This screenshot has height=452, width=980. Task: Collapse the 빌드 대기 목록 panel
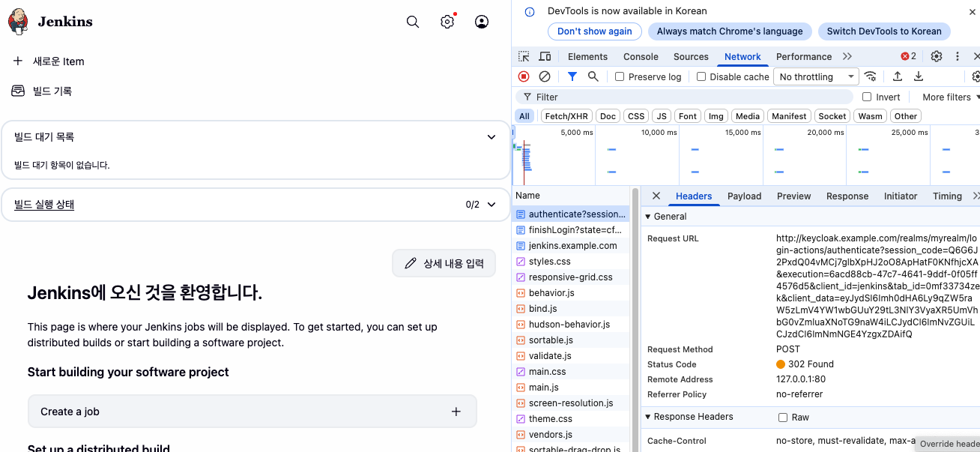coord(491,137)
